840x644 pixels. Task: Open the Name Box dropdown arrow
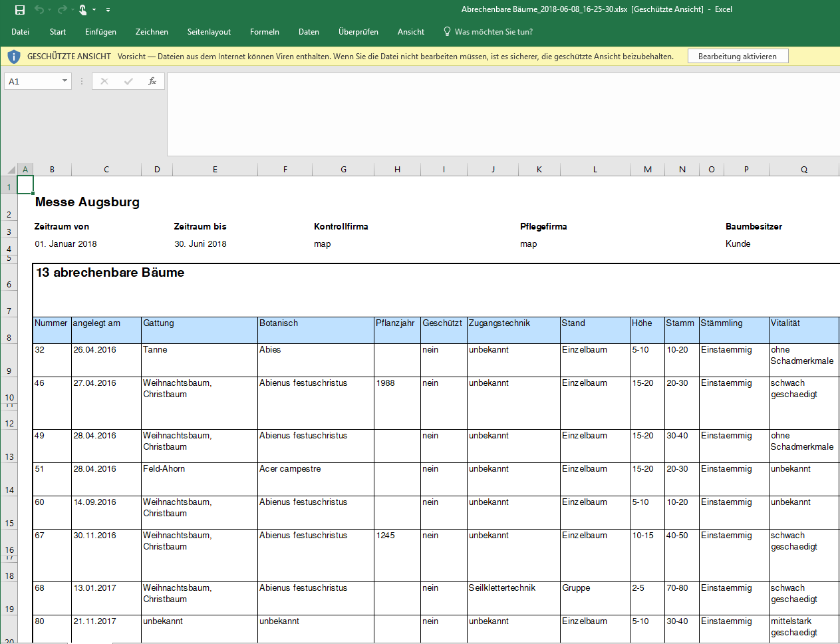[65, 81]
